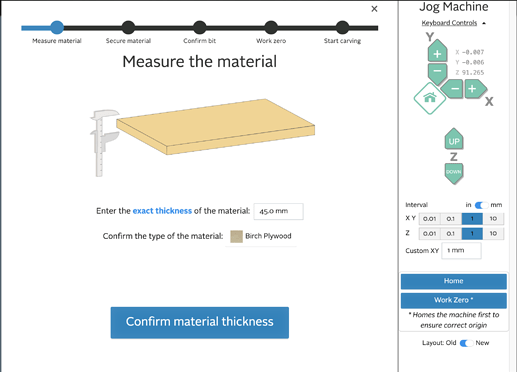
Task: Focus the material thickness input field
Action: (x=278, y=211)
